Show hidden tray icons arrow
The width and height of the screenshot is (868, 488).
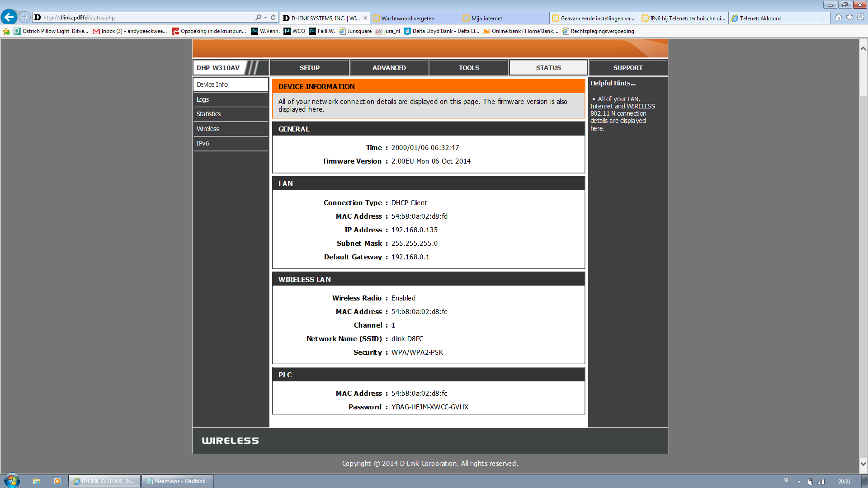[799, 482]
